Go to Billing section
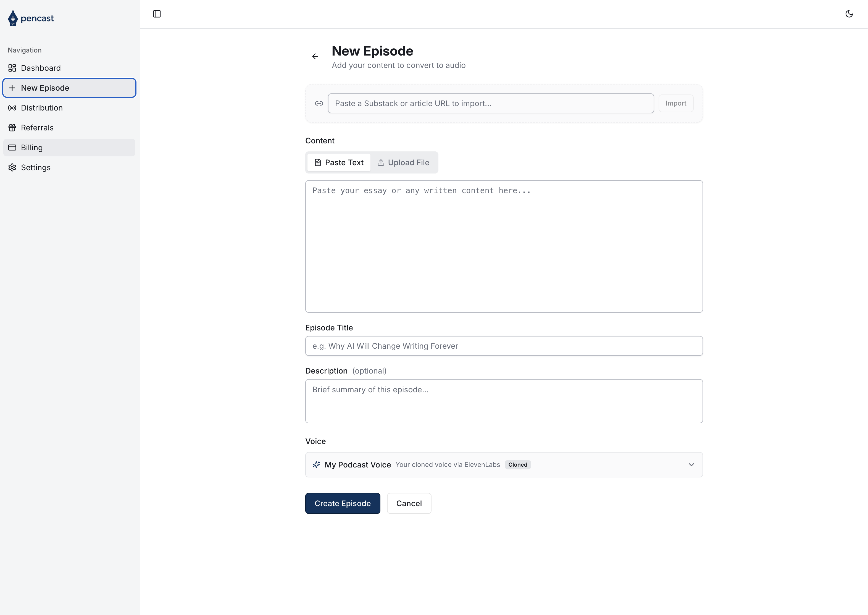 coord(69,148)
